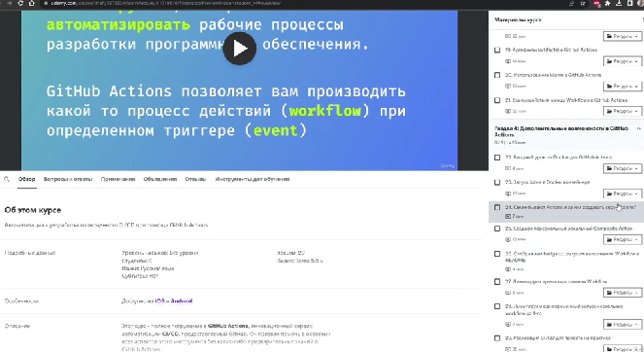Collapse Раздел 4 section with the chevron
The width and height of the screenshot is (644, 352).
click(639, 128)
